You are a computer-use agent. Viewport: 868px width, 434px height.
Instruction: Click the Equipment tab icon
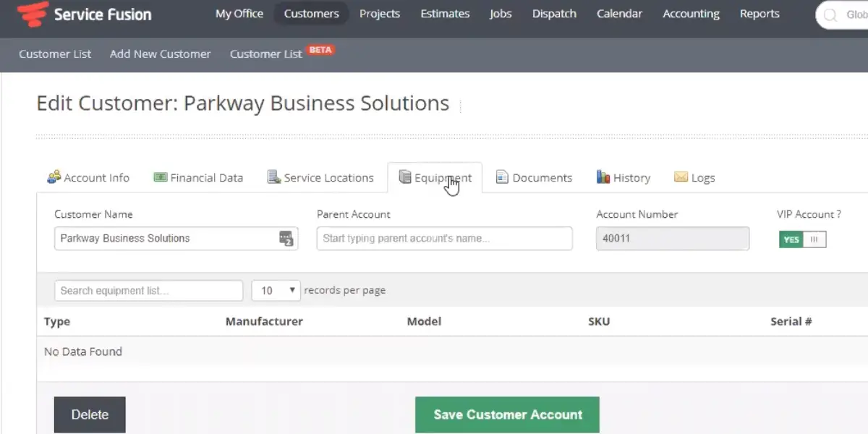tap(404, 177)
